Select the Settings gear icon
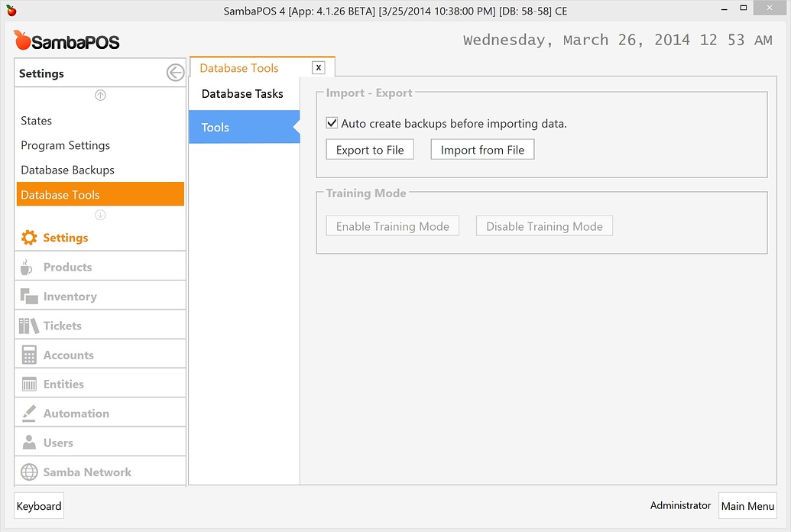This screenshot has height=532, width=791. [28, 237]
